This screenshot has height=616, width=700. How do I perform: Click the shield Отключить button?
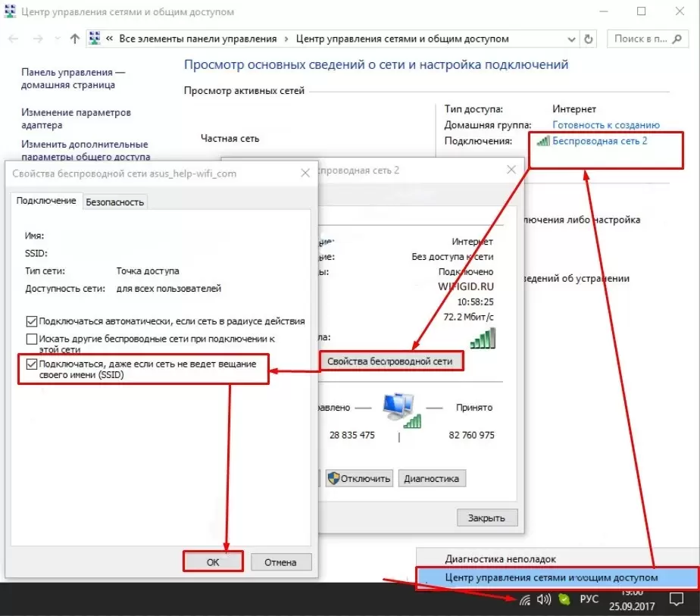pyautogui.click(x=359, y=478)
